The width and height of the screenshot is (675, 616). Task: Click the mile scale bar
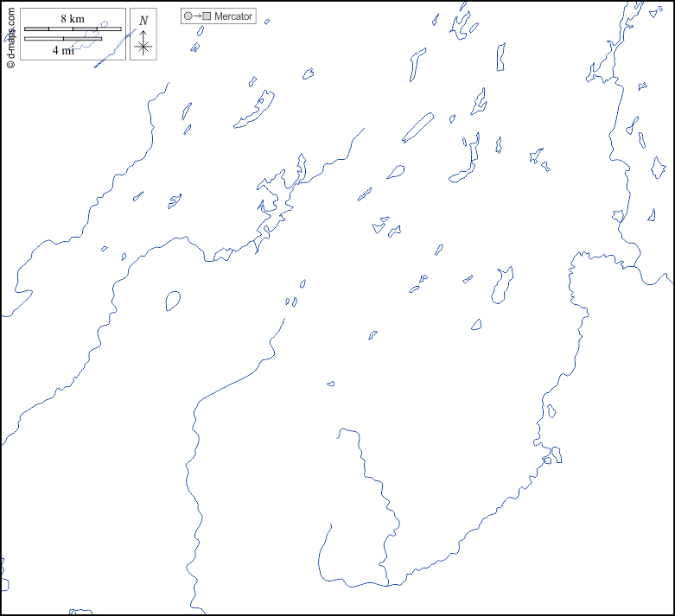62,39
